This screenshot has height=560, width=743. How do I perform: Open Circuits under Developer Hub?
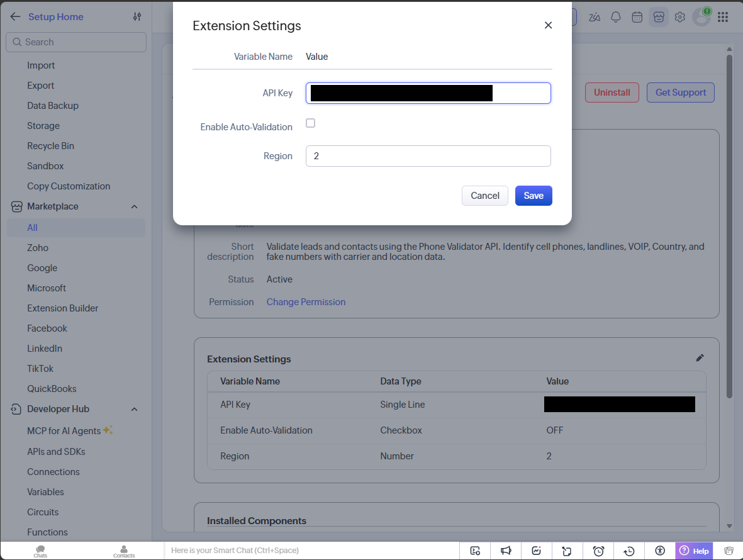[43, 512]
